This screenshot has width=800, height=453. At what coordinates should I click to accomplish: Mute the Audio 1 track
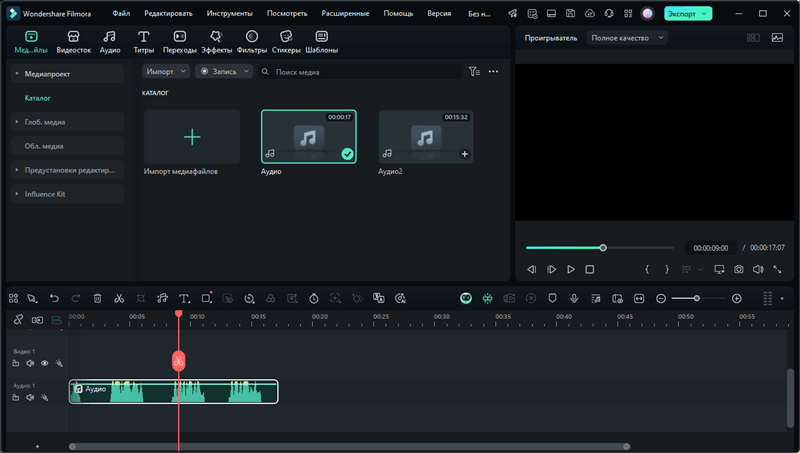click(30, 397)
